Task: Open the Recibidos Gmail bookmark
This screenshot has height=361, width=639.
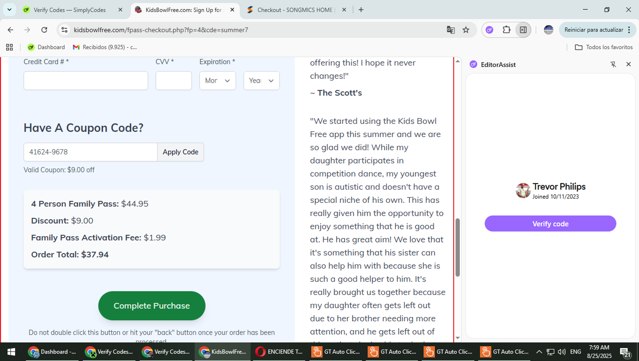Action: [x=105, y=47]
